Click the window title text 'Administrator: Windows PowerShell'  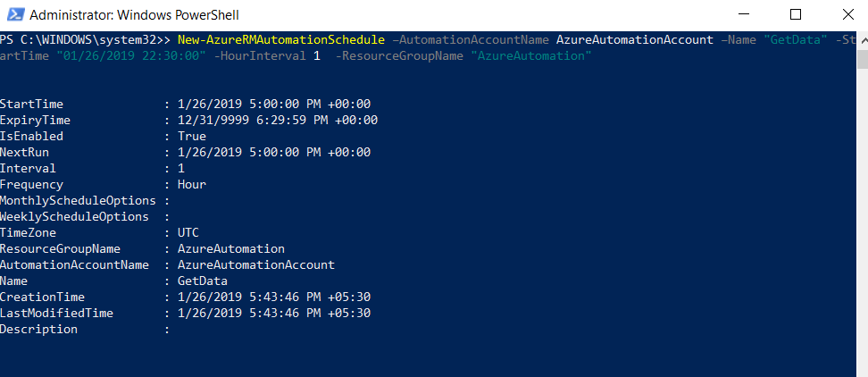coord(135,15)
